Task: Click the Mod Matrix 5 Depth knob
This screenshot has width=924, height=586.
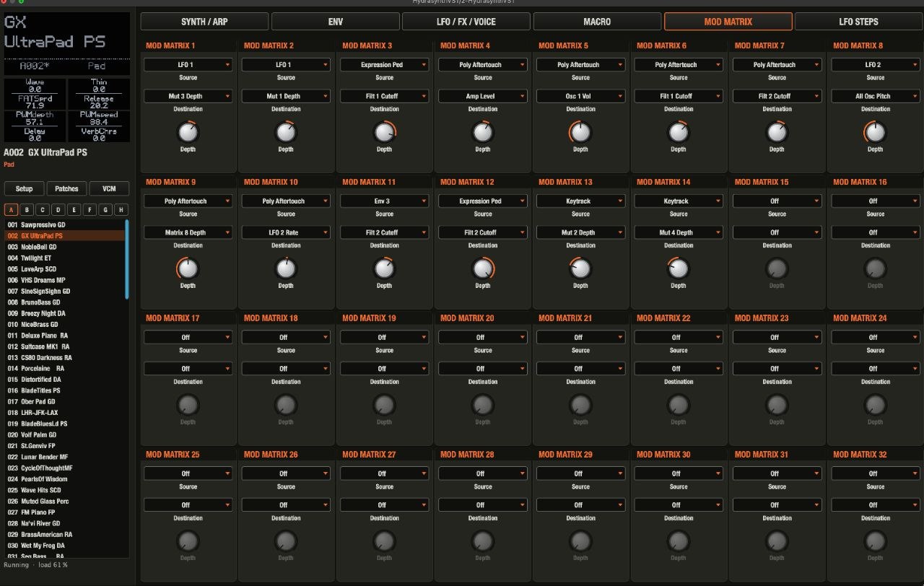Action: pyautogui.click(x=580, y=132)
